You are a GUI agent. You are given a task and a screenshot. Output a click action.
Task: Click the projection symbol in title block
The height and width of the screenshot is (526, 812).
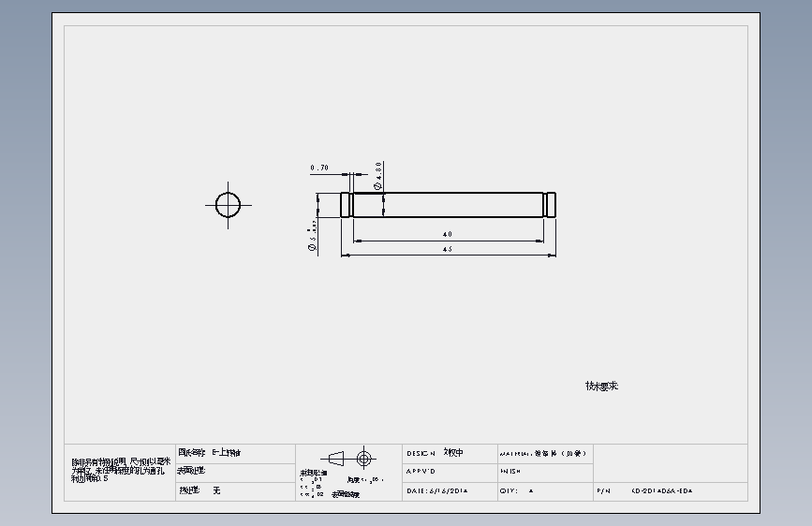pos(348,459)
